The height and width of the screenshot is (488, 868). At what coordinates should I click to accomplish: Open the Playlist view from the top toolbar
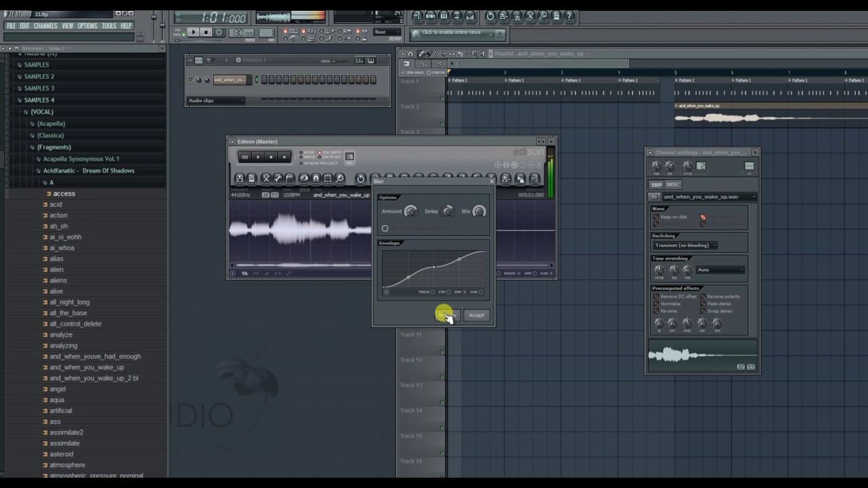coord(418,16)
